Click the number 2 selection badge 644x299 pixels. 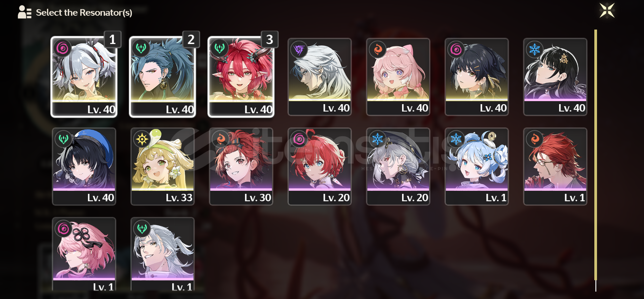pyautogui.click(x=191, y=40)
